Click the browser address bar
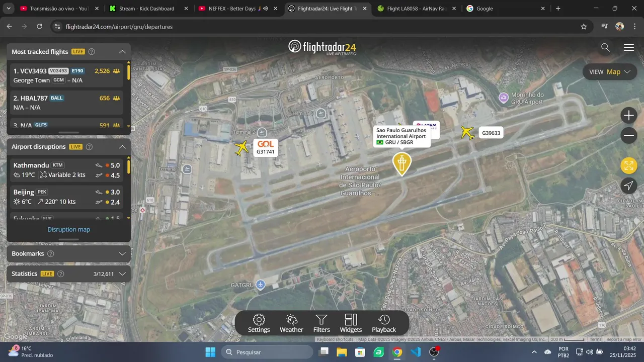The width and height of the screenshot is (644, 362). (x=322, y=27)
